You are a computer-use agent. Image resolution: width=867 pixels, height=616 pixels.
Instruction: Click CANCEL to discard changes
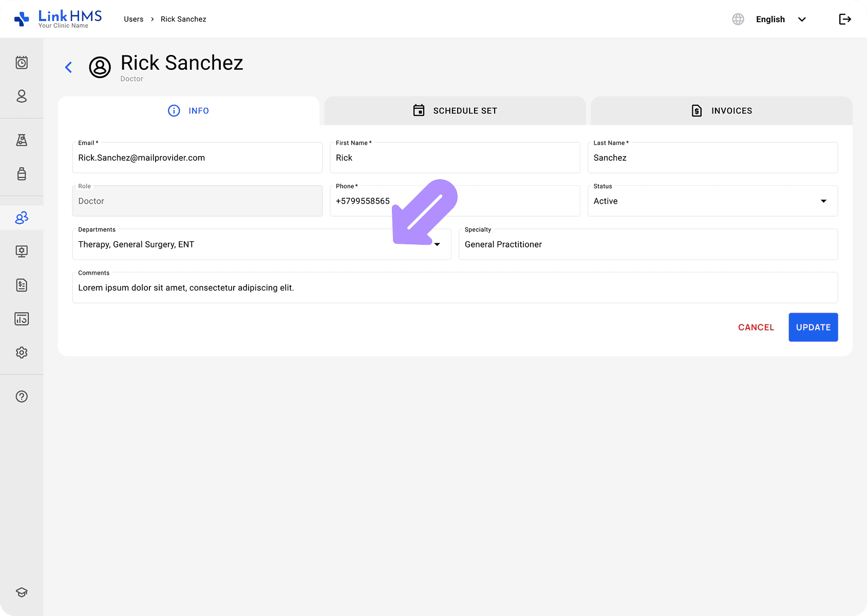(756, 327)
